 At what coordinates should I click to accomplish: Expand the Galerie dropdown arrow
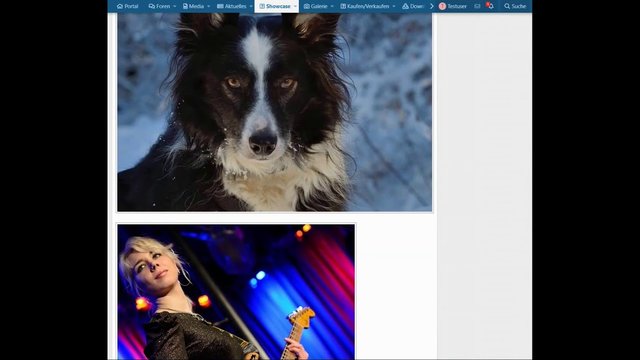tap(332, 6)
